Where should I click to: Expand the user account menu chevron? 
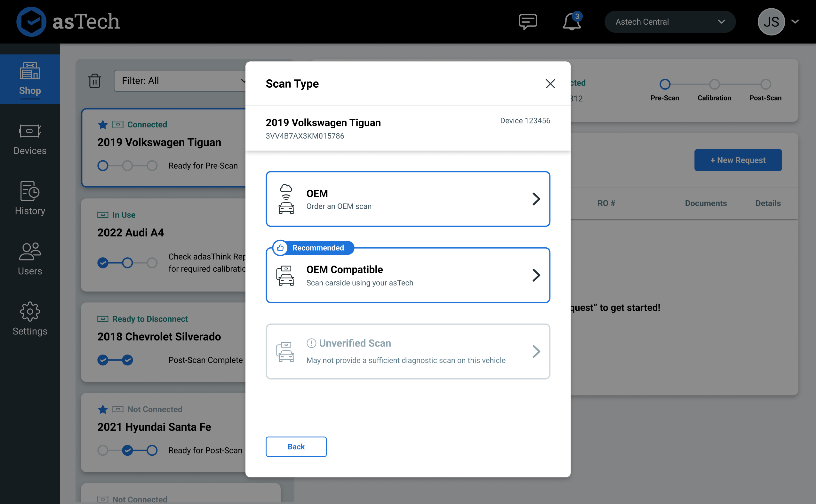click(x=795, y=22)
